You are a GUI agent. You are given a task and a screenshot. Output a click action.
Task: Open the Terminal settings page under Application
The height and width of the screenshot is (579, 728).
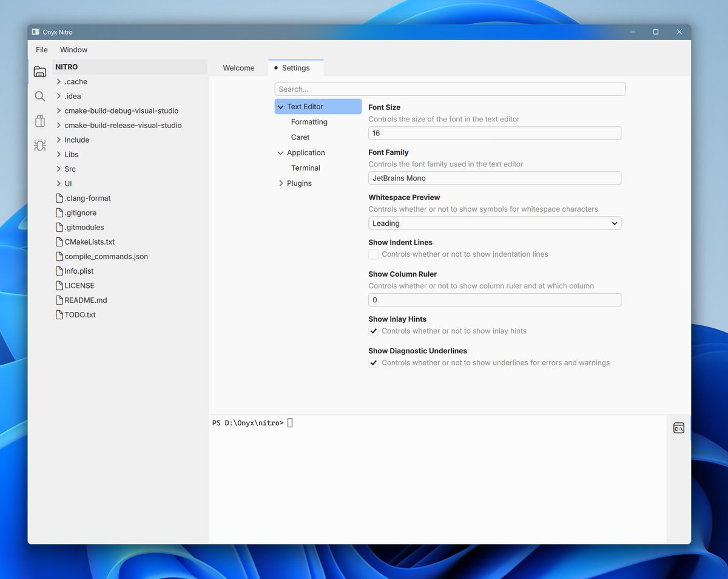click(x=306, y=168)
